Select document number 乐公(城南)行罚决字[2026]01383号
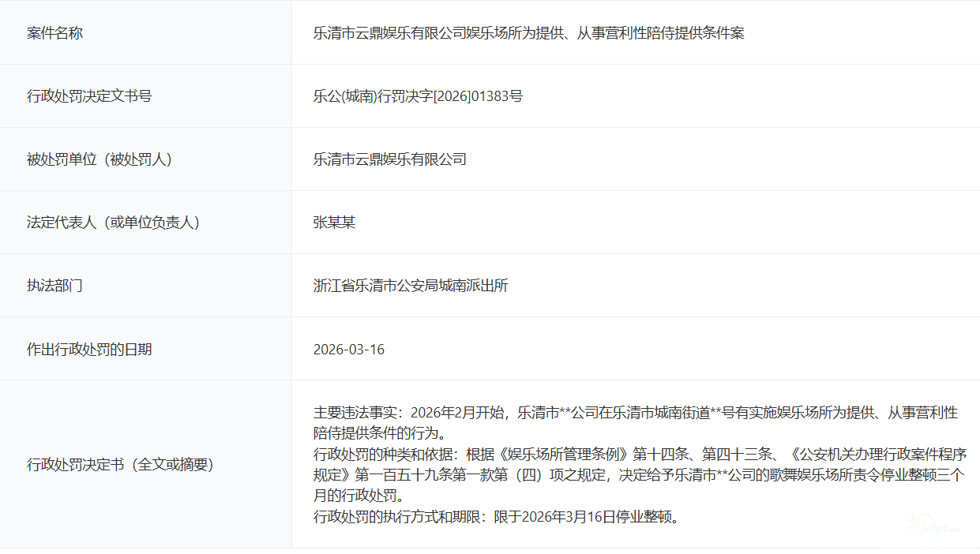Screen dimensions: 980x554 click(x=418, y=96)
